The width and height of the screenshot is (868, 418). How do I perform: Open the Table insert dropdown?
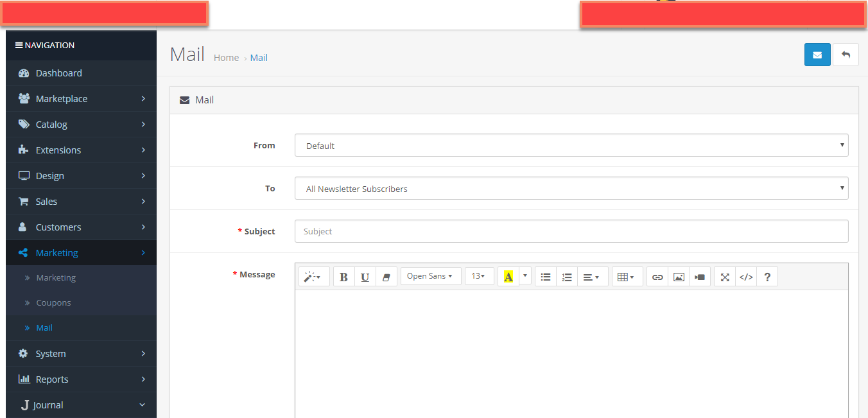point(627,277)
